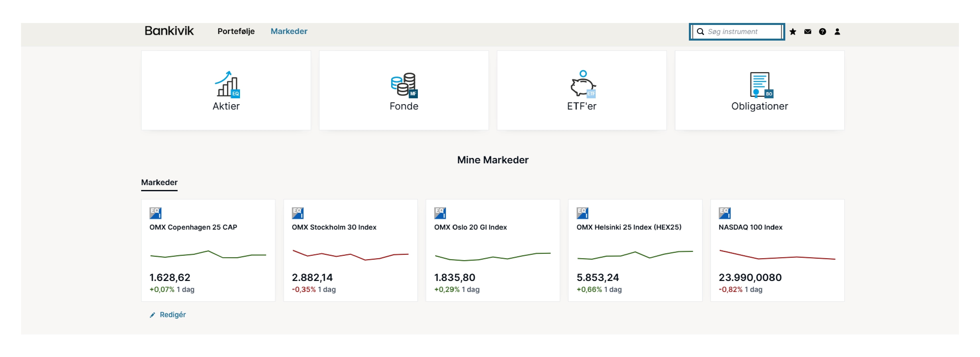Open the OMX Copenhagen 25 CAP card

(208, 250)
